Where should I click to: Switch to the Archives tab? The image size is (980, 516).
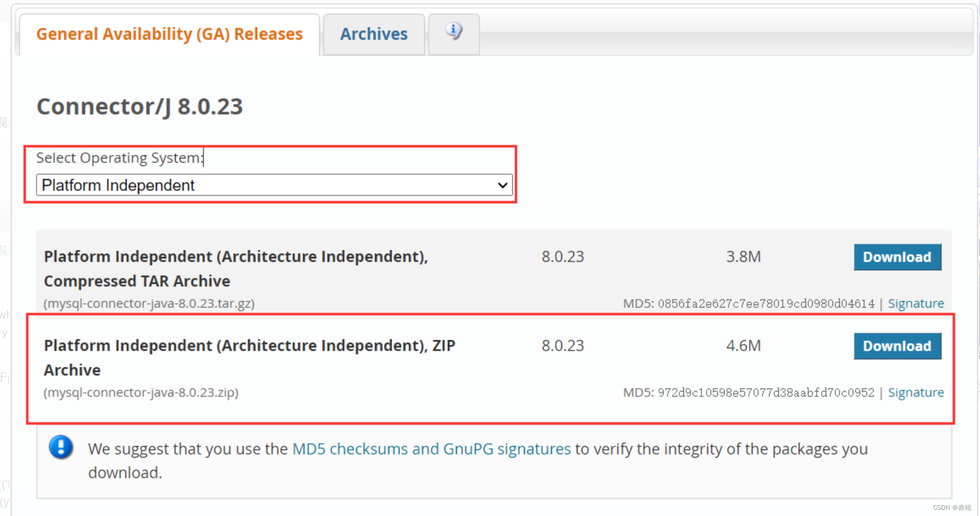coord(374,34)
